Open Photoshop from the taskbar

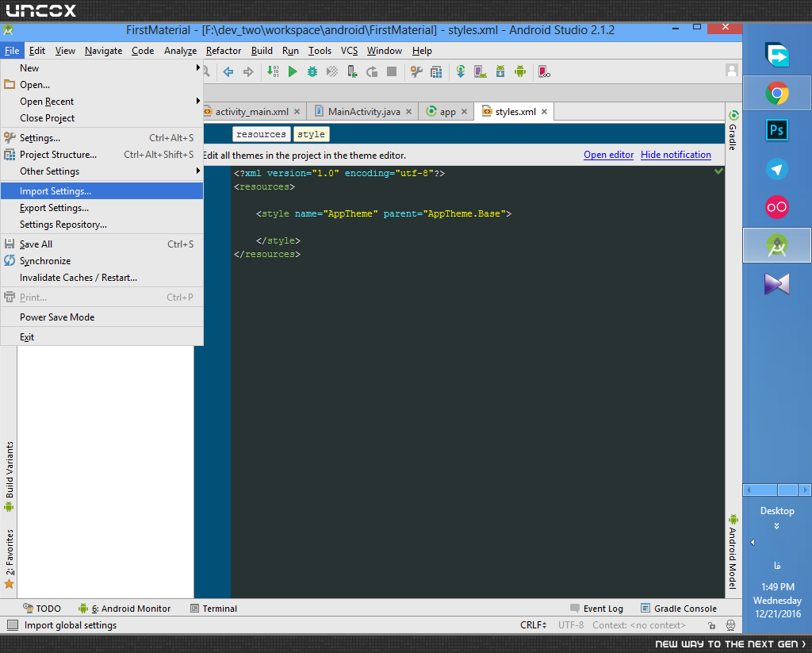(x=777, y=129)
